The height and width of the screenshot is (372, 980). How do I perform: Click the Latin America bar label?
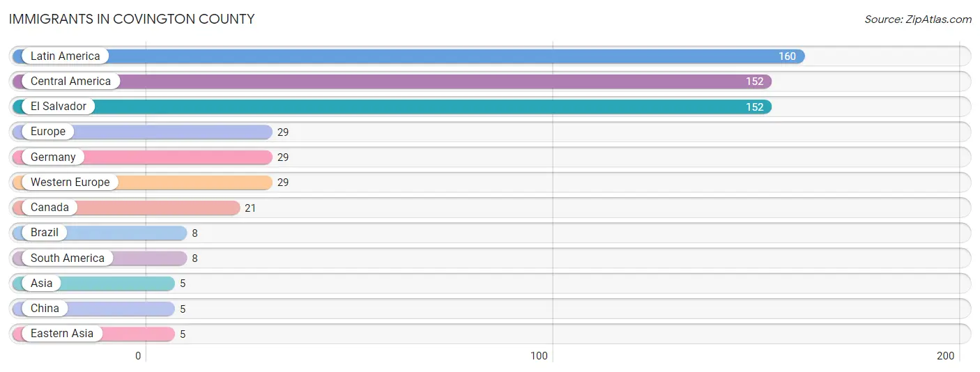point(66,56)
